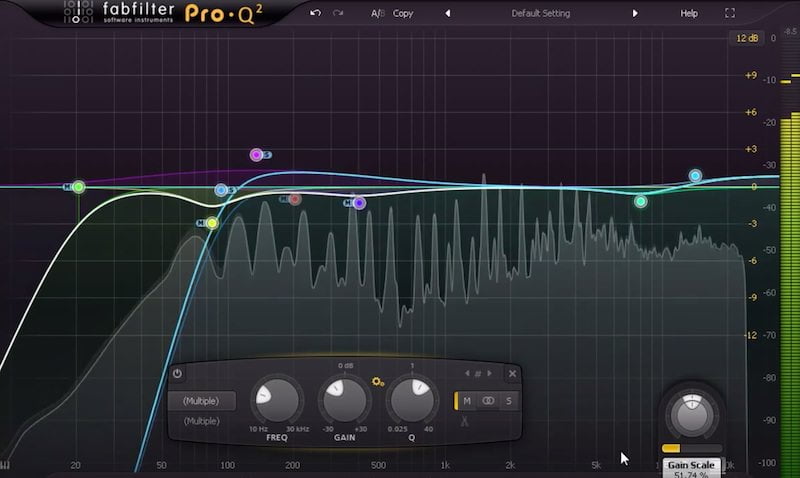Click the # band number indicator
Viewport: 800px width, 478px height.
click(x=478, y=374)
